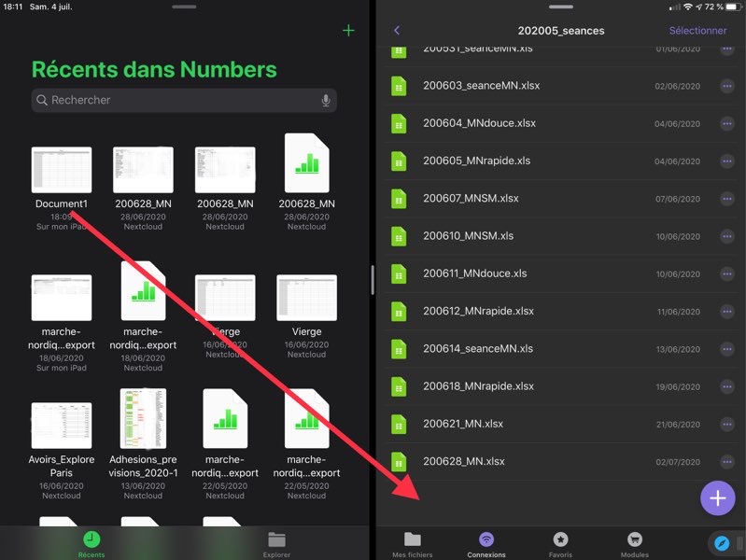
Task: Tap the green plus to create spreadsheet
Action: coord(348,31)
